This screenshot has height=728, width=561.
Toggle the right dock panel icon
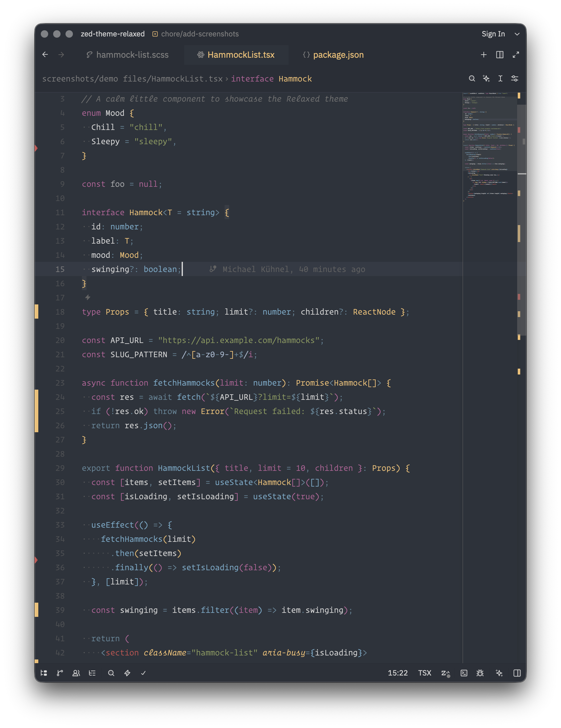[517, 673]
